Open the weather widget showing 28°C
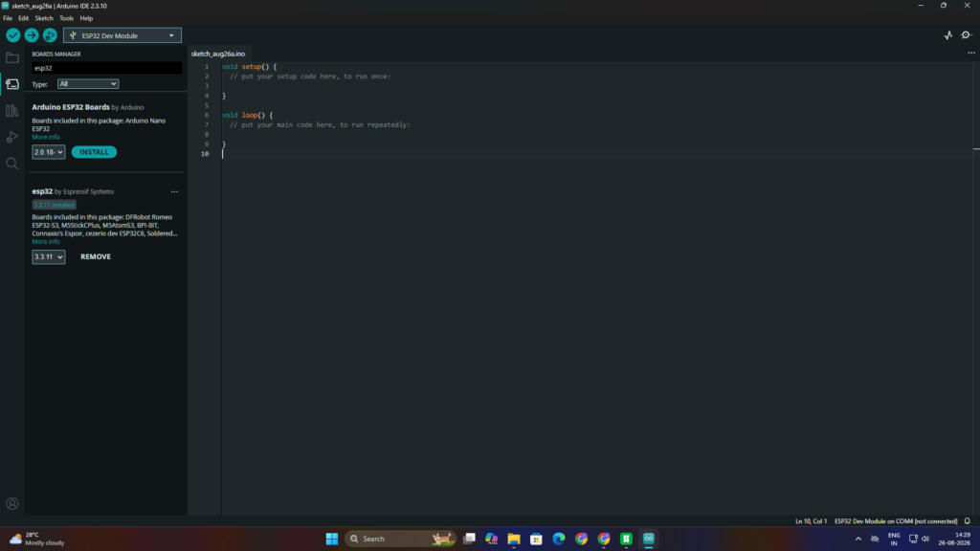 click(x=37, y=539)
